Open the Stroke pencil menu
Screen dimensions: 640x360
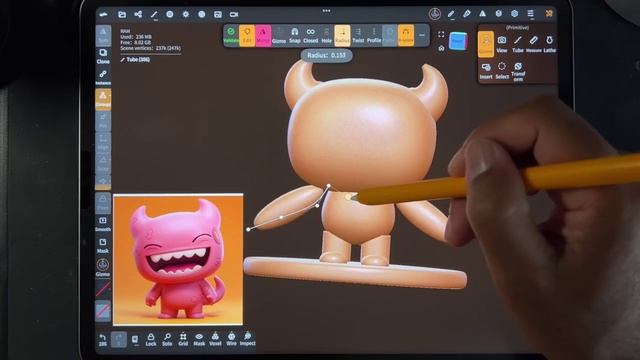pyautogui.click(x=451, y=14)
